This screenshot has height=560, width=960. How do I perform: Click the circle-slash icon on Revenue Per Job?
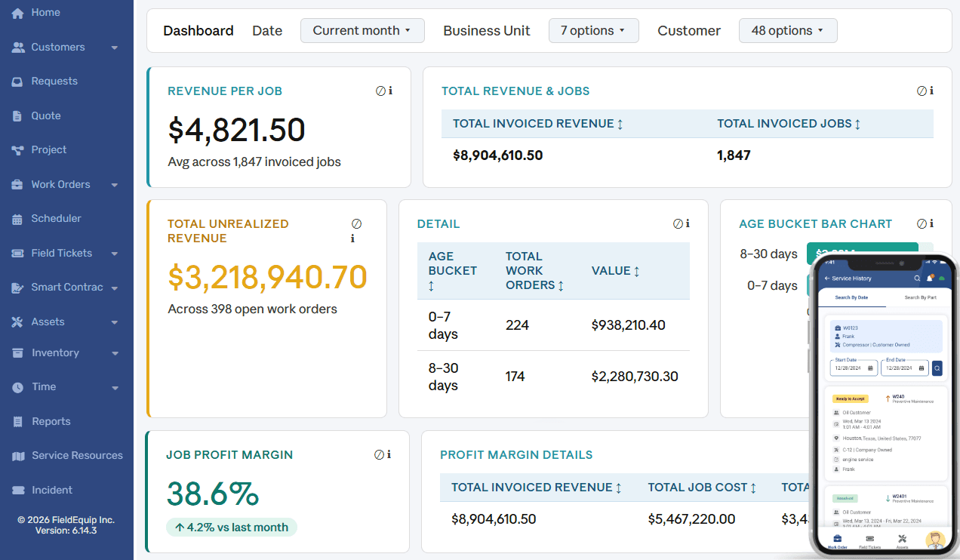380,91
